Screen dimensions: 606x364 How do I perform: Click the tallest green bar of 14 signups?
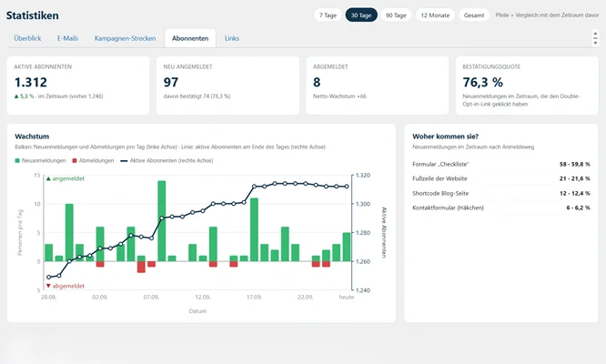162,221
